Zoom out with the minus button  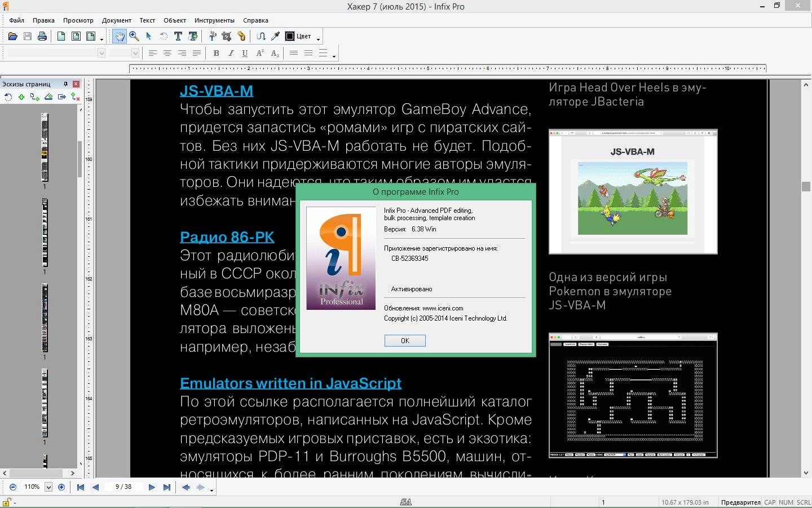coord(13,487)
